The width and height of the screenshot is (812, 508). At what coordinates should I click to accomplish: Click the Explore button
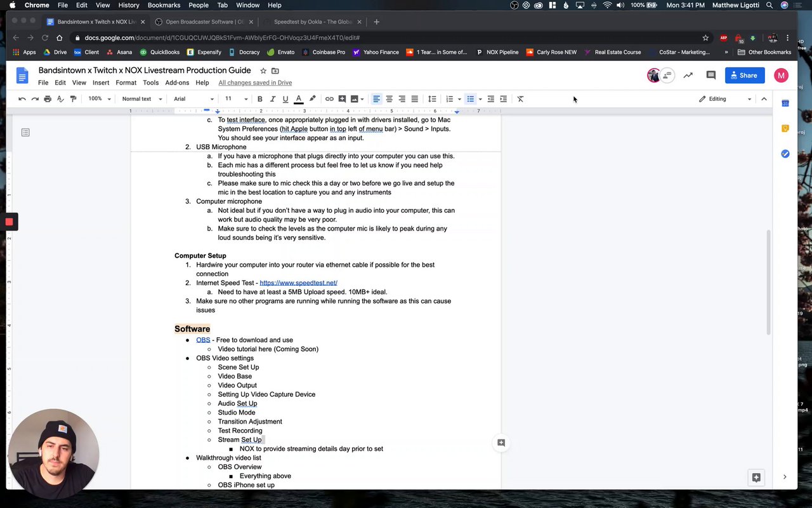[756, 478]
